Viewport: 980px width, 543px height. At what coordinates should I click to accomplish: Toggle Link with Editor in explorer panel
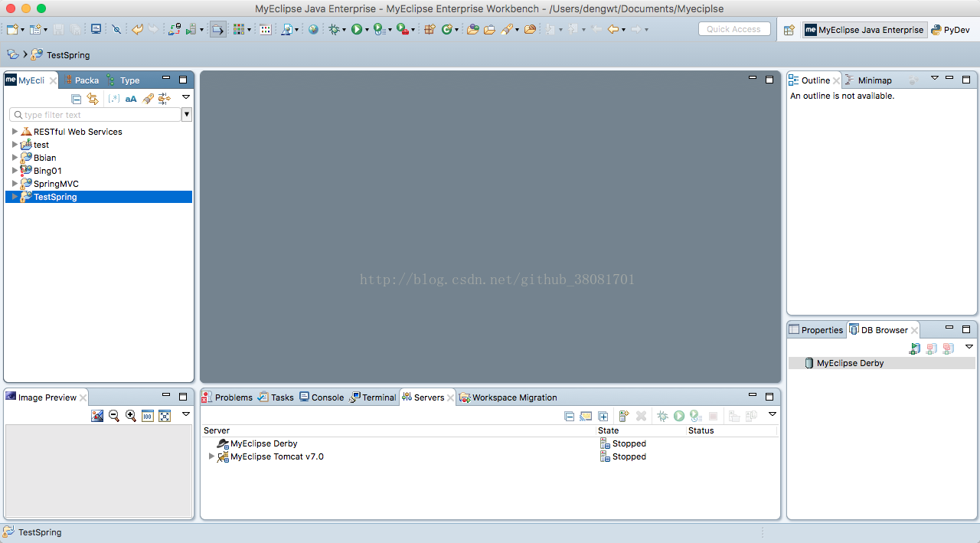(x=93, y=99)
